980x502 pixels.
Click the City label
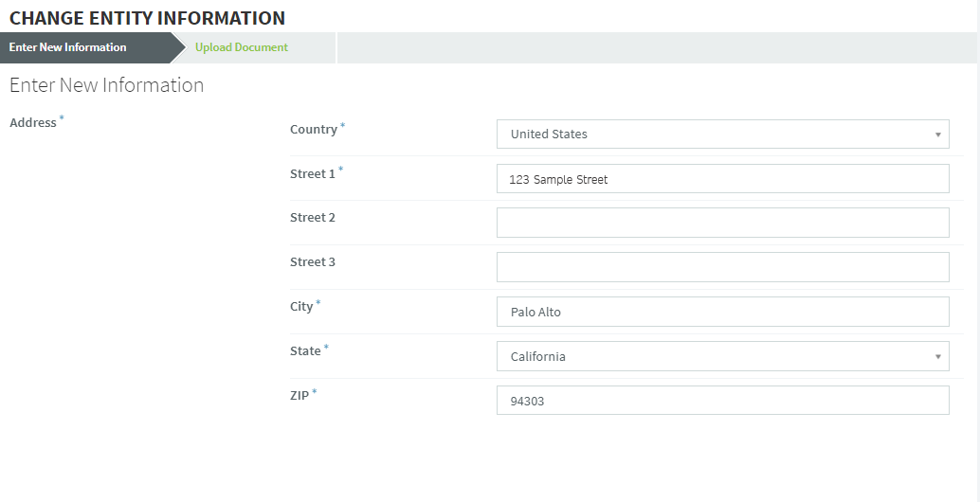pos(301,307)
